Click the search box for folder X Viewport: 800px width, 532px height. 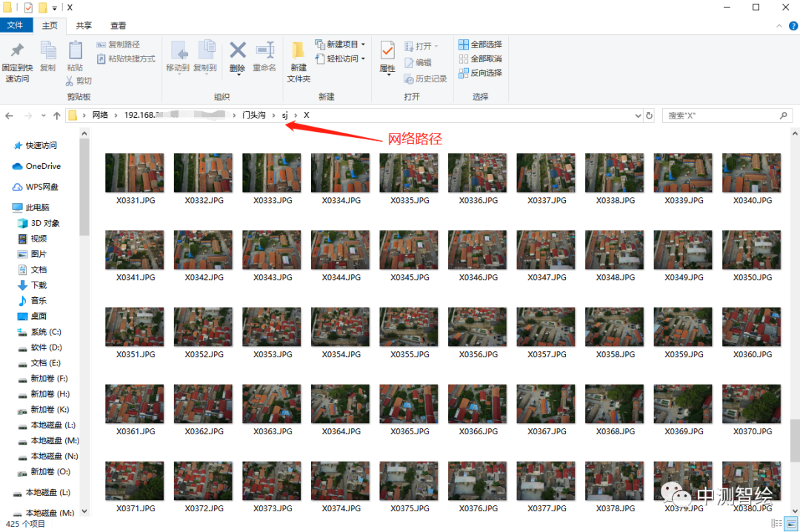pyautogui.click(x=727, y=116)
